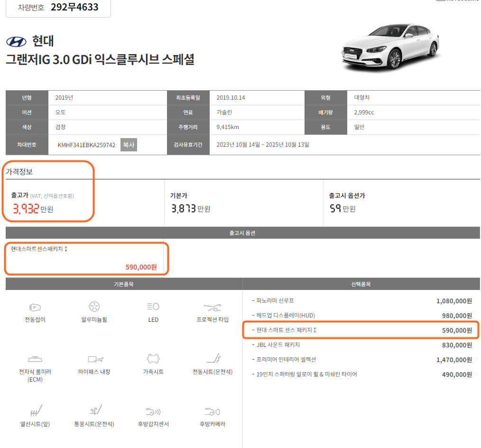This screenshot has height=448, width=481.
Task: Click the 통풍시트(운전석) ventilated seat icon
Action: tap(96, 410)
